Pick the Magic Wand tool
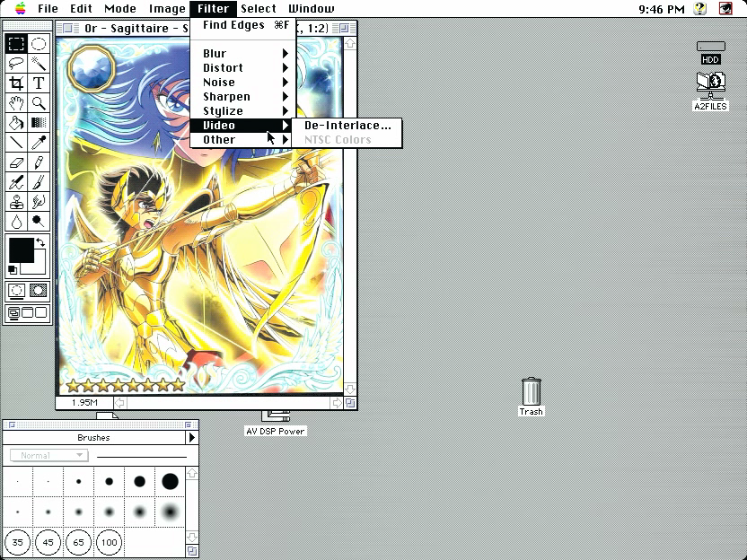747x560 pixels. 39,64
